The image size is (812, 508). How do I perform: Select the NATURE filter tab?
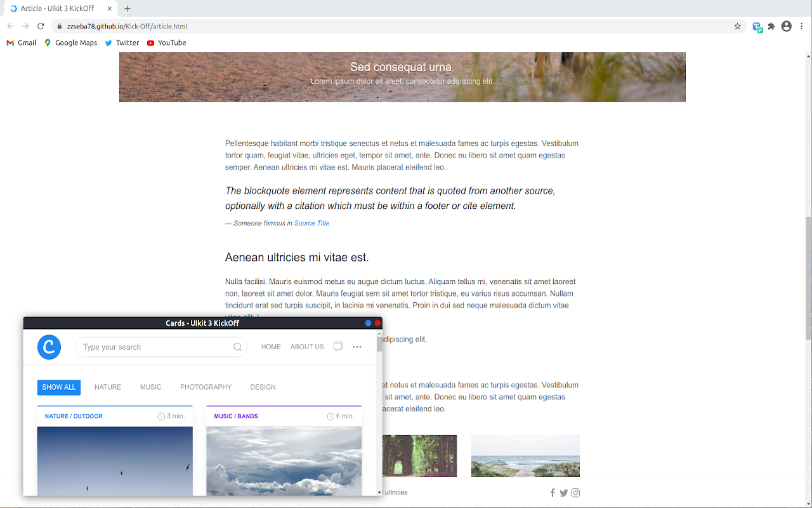click(107, 387)
